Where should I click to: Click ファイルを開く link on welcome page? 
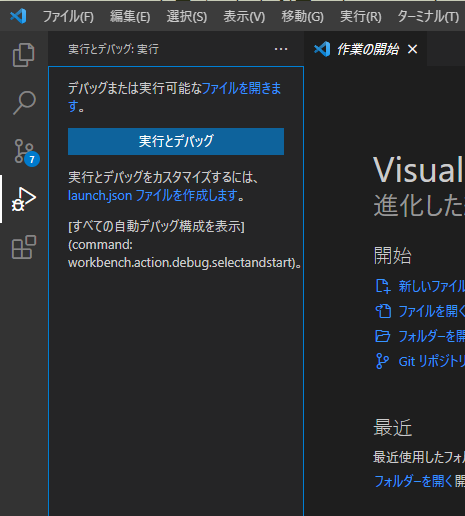pyautogui.click(x=431, y=311)
